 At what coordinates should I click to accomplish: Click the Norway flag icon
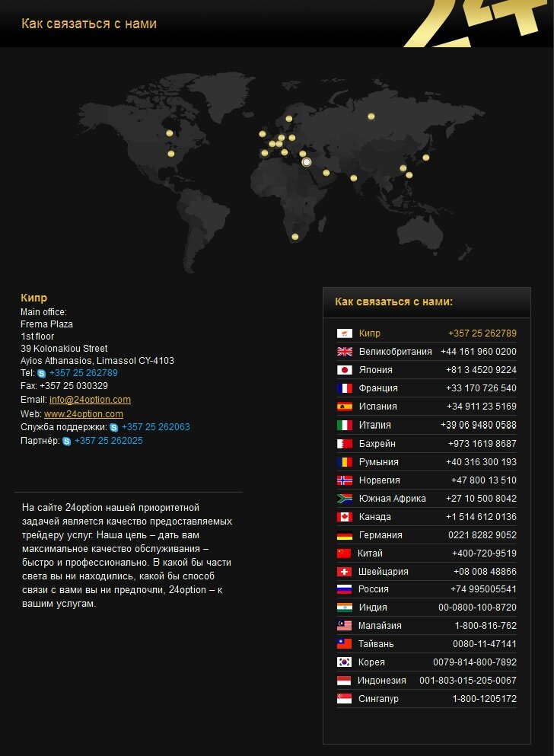click(345, 480)
